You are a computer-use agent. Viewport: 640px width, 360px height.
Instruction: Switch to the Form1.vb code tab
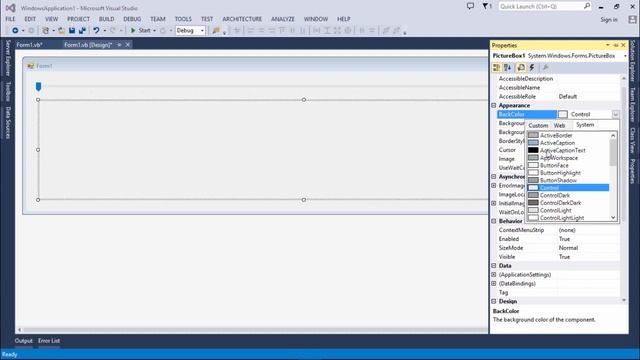[29, 45]
